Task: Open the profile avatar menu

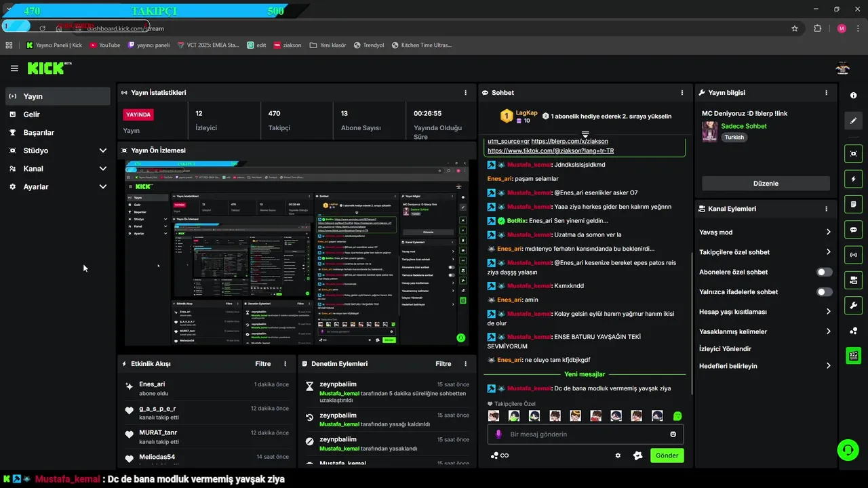Action: pos(842,68)
